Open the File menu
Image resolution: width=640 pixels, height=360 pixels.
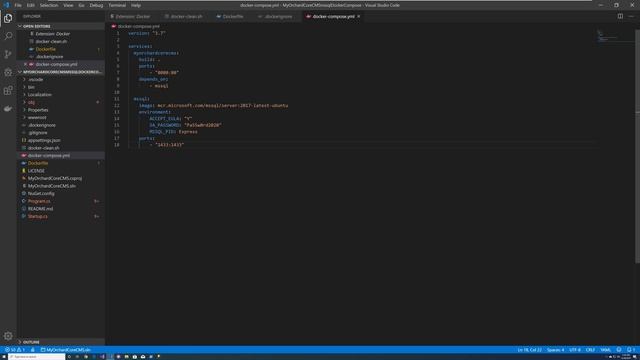pyautogui.click(x=18, y=5)
